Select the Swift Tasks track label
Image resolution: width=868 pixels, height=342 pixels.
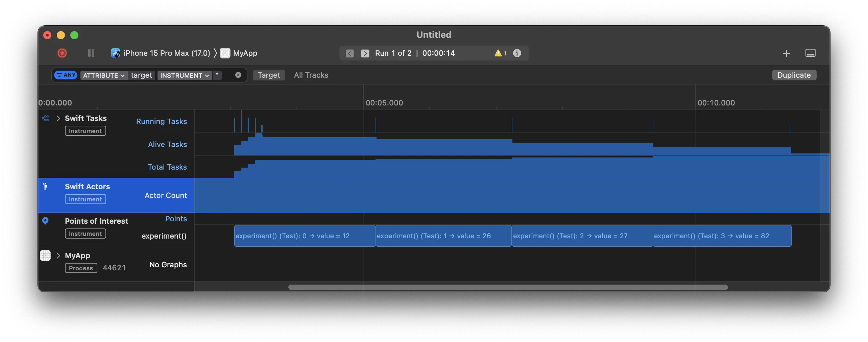[86, 118]
